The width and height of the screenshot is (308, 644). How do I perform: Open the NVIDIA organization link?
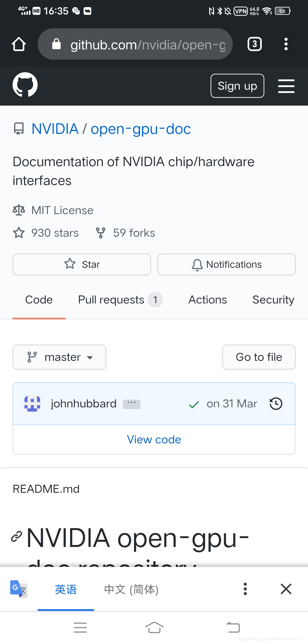55,129
